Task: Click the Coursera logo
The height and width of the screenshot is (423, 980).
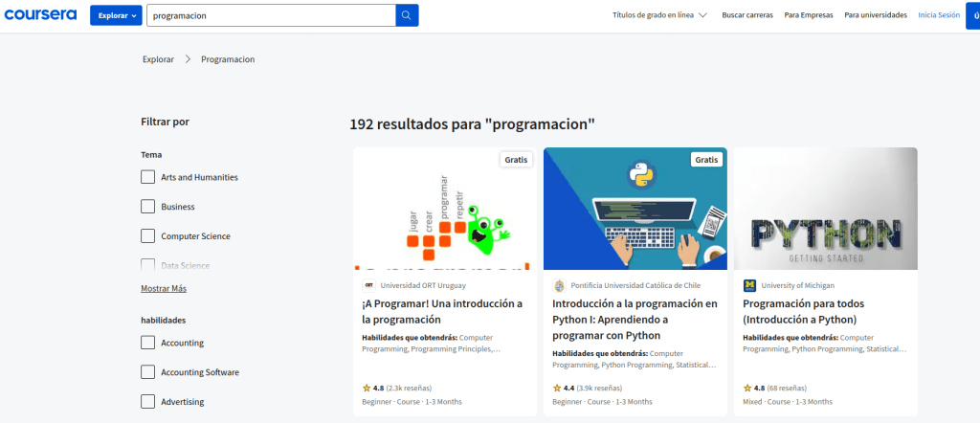Action: click(x=40, y=15)
